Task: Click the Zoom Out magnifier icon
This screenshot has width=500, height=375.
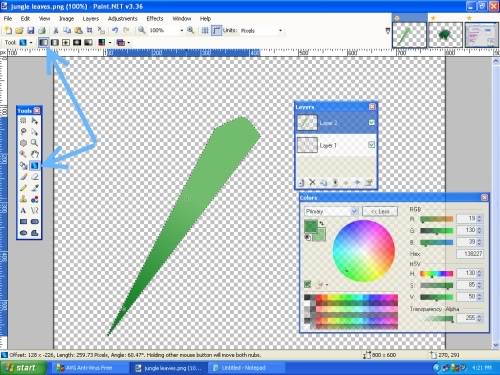Action: (142, 30)
